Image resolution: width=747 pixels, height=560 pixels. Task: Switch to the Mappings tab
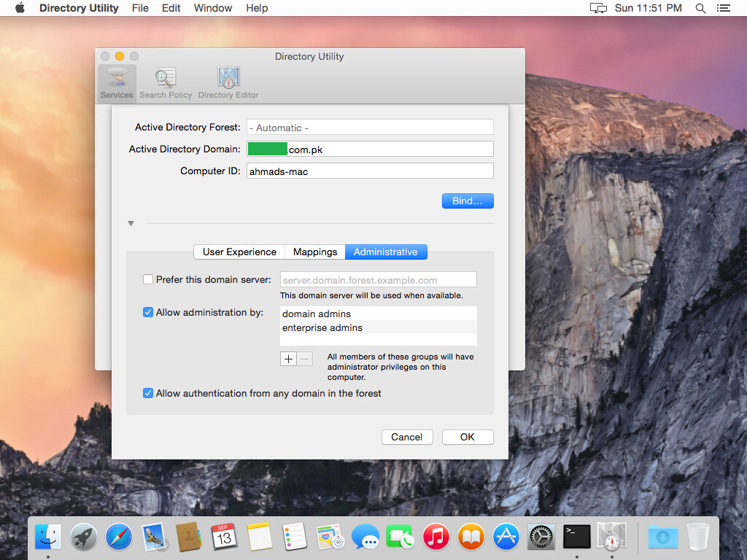click(x=314, y=252)
